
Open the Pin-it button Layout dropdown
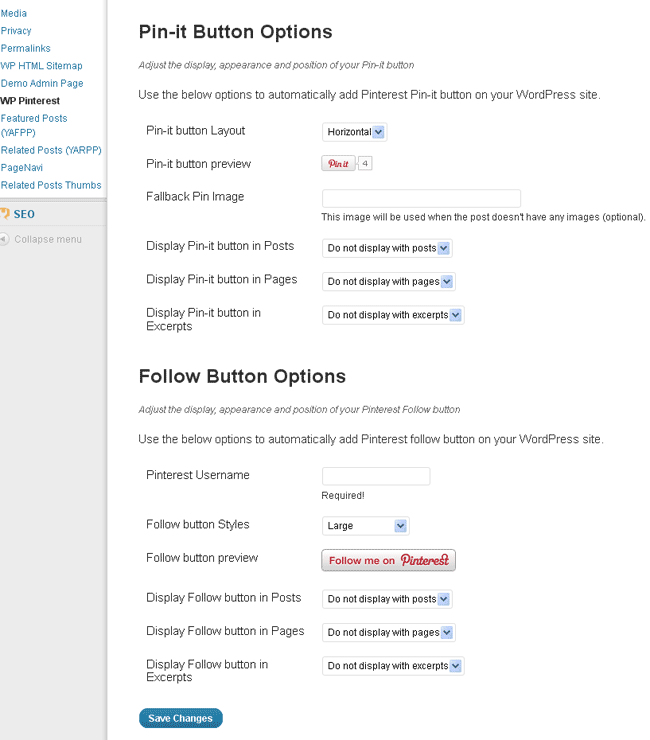(x=354, y=132)
